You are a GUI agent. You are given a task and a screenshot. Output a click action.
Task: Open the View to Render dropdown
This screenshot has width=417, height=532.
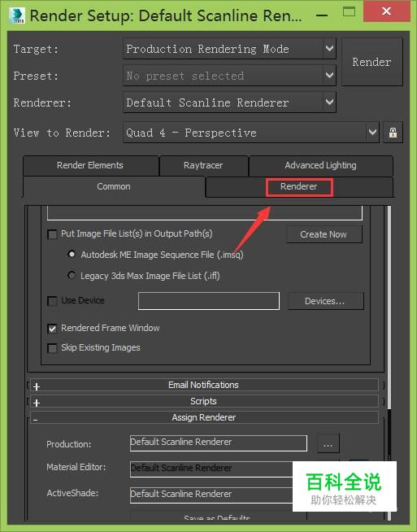point(251,133)
